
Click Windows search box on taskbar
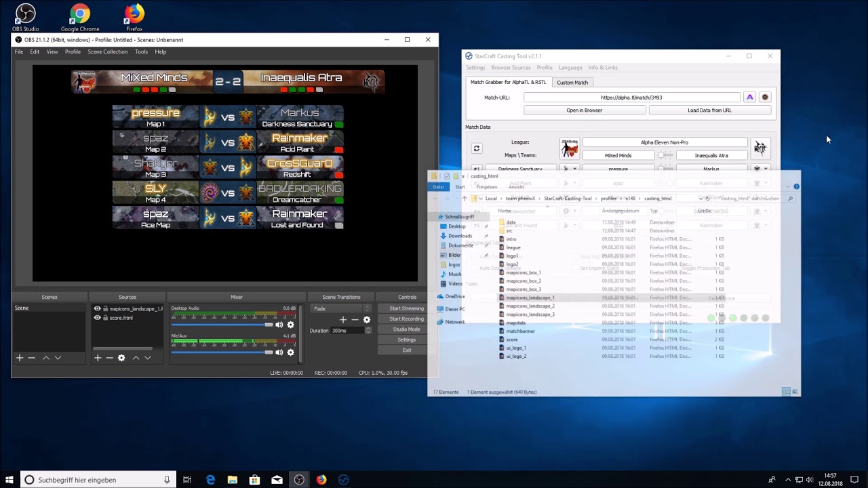(x=98, y=480)
